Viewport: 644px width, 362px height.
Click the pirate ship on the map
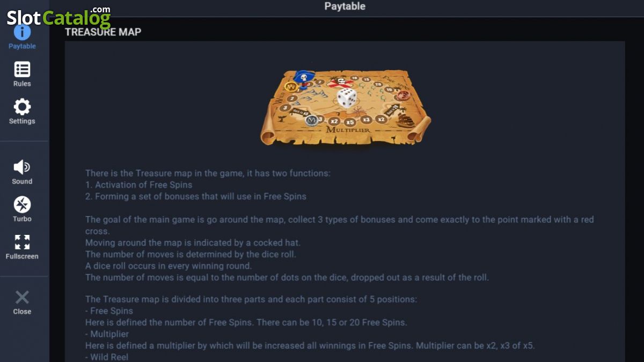406,119
